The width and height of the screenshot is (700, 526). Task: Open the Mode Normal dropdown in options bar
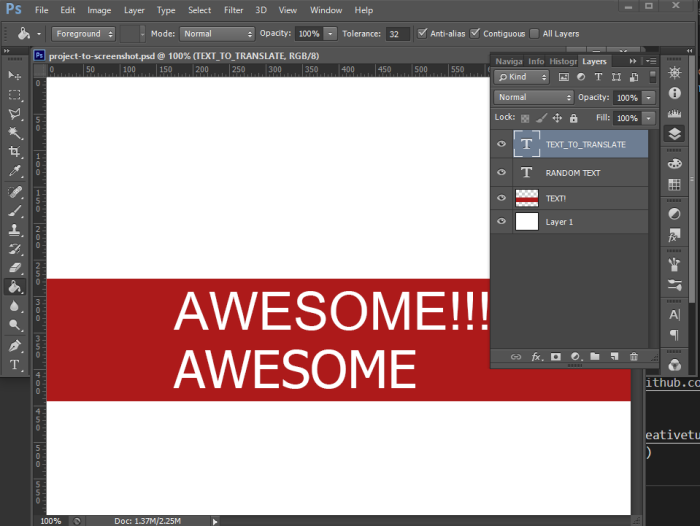pyautogui.click(x=217, y=34)
